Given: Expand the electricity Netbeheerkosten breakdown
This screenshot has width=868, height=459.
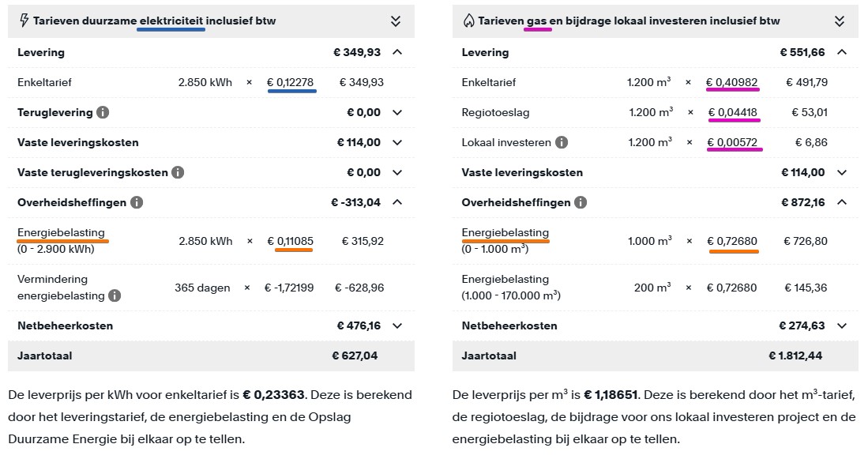Looking at the screenshot, I should coord(398,325).
